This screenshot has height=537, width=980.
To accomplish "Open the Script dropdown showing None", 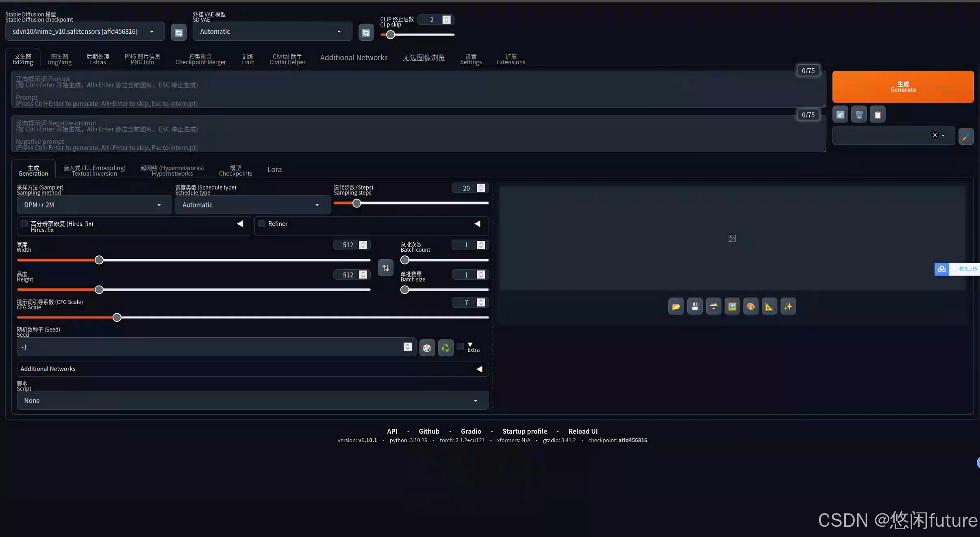I will [x=252, y=400].
